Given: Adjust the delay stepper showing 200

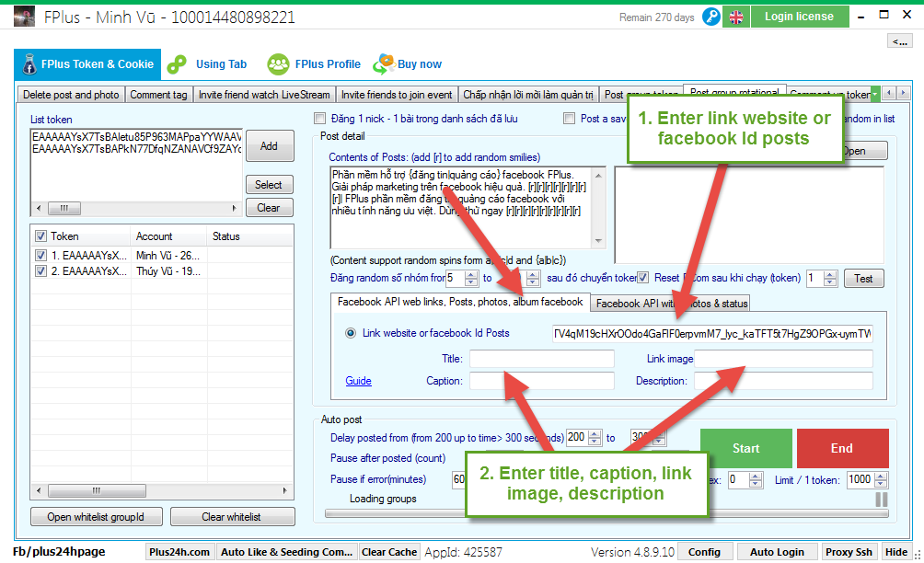Looking at the screenshot, I should click(595, 438).
